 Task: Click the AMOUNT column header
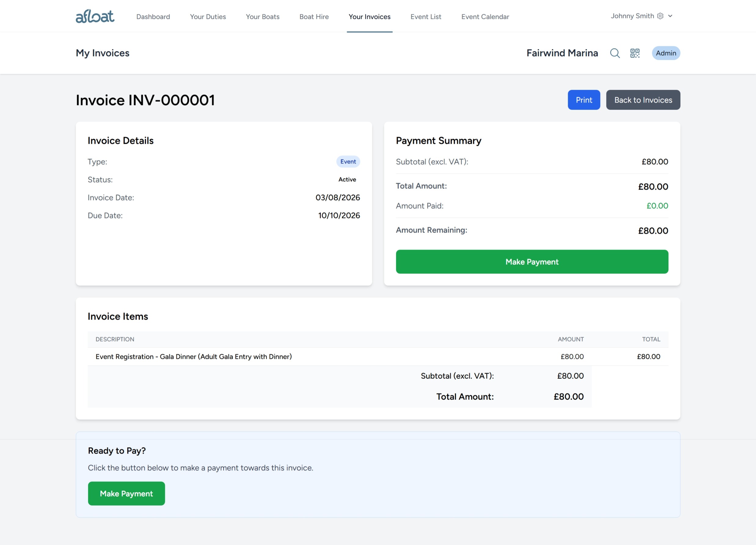click(x=570, y=339)
